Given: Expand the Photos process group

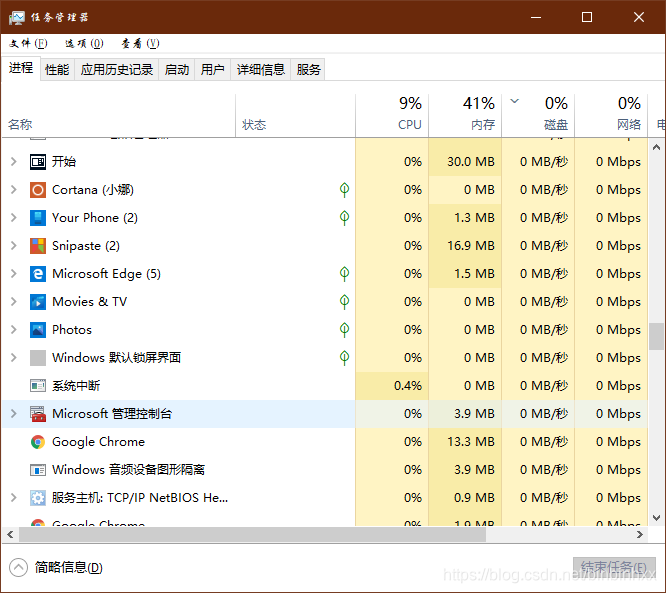Looking at the screenshot, I should [14, 330].
